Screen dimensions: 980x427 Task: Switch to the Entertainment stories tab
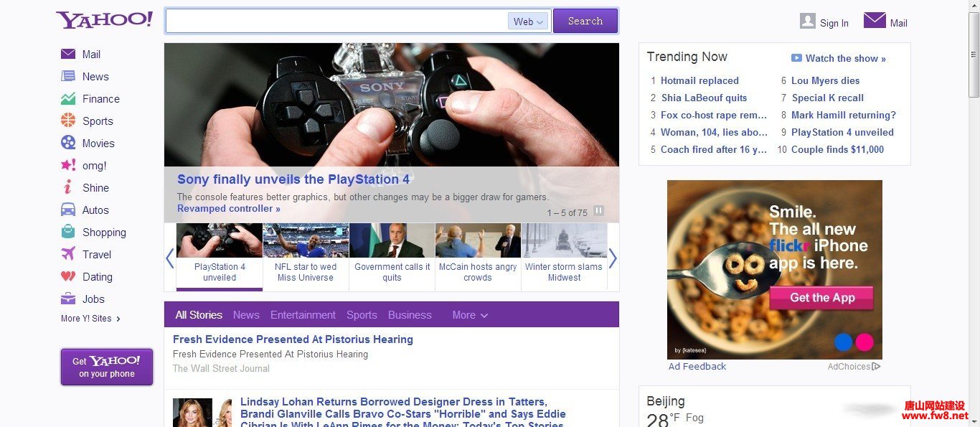(303, 315)
